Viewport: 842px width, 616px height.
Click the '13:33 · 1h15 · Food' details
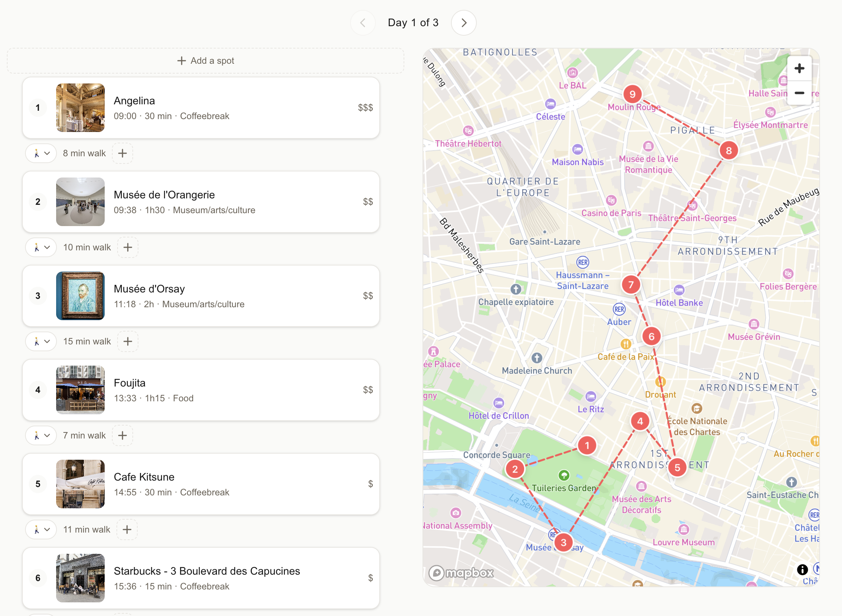[154, 398]
